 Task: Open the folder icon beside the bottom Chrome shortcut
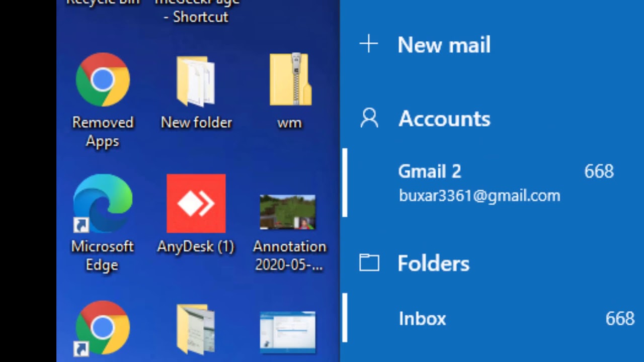[196, 329]
